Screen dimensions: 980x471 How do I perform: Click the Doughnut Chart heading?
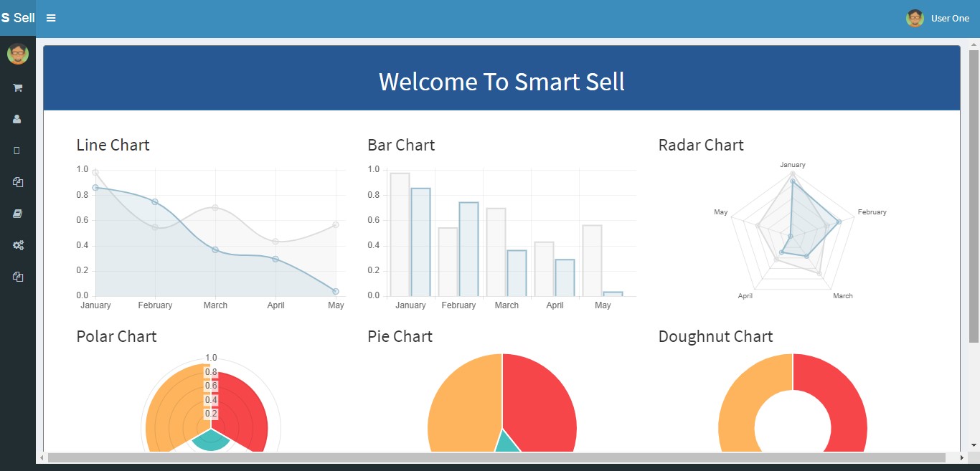coord(715,336)
